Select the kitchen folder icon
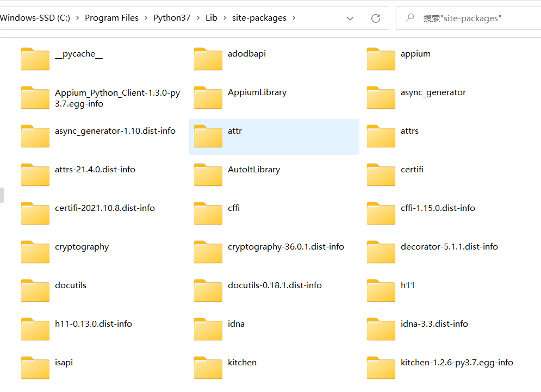 pyautogui.click(x=208, y=368)
